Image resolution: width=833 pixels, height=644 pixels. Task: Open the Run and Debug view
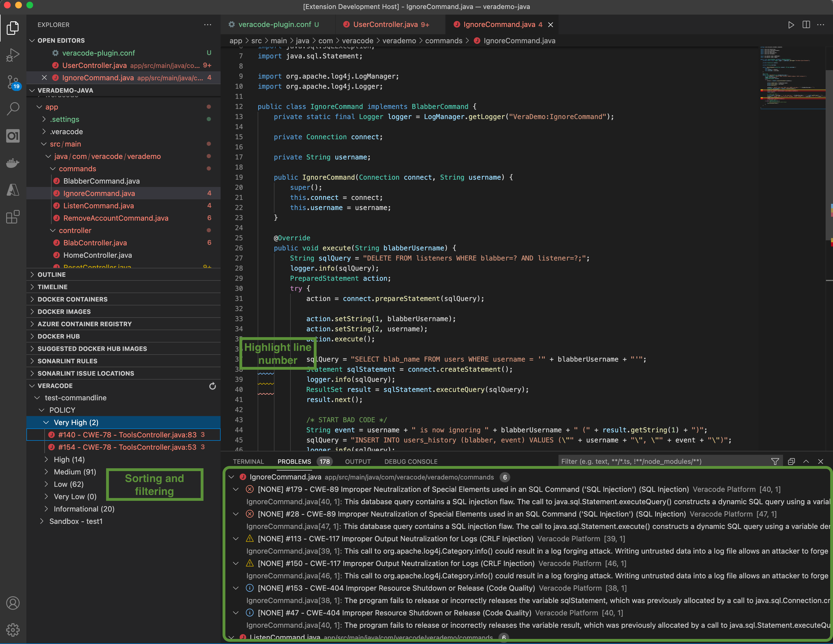[13, 55]
